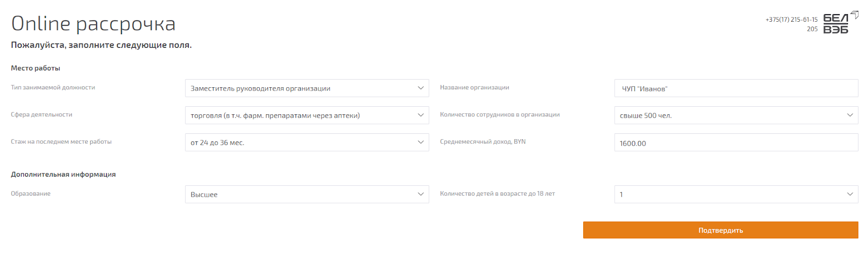The height and width of the screenshot is (272, 868).
Task: Click the БелВЭБ bank logo
Action: pyautogui.click(x=841, y=22)
